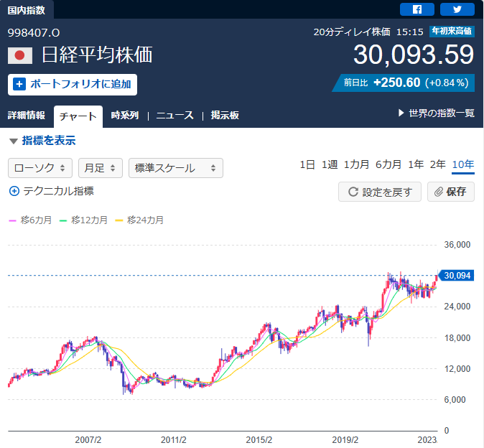Click the 2015/2 axis label
Image resolution: width=484 pixels, height=448 pixels.
click(259, 440)
